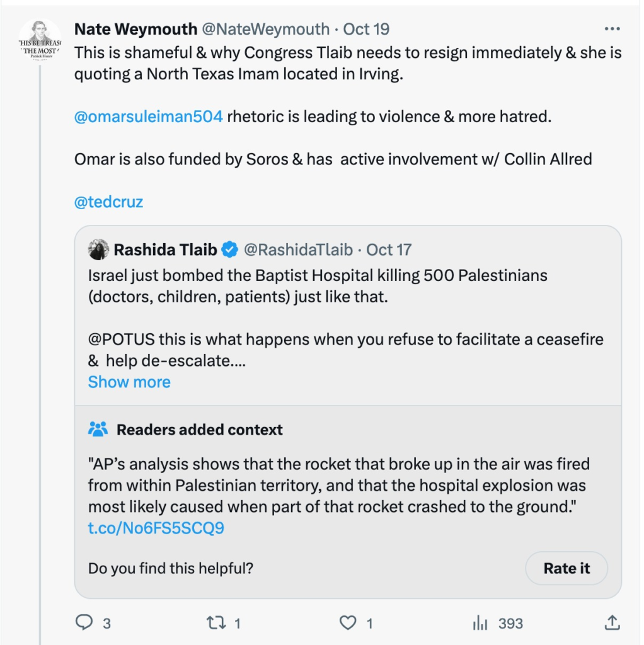Click the @RashidaTlaib handle
This screenshot has height=645, width=644.
coord(297,249)
